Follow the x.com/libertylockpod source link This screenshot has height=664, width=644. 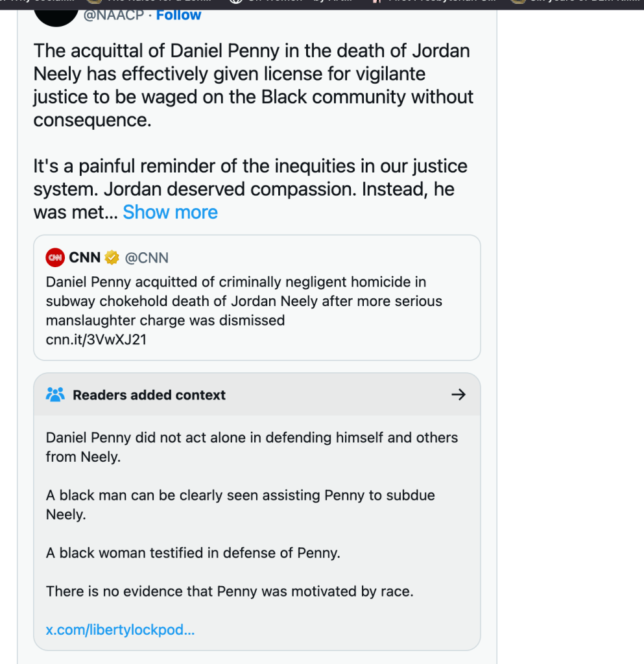pyautogui.click(x=120, y=630)
